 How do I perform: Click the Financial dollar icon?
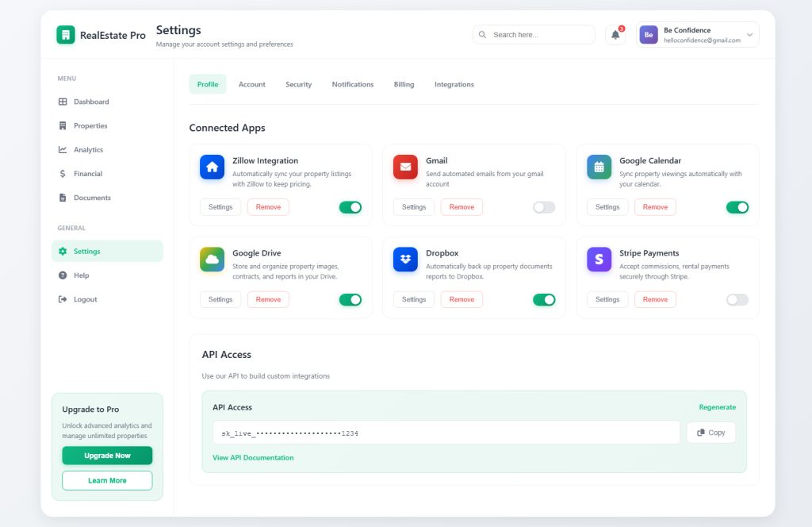pyautogui.click(x=63, y=174)
